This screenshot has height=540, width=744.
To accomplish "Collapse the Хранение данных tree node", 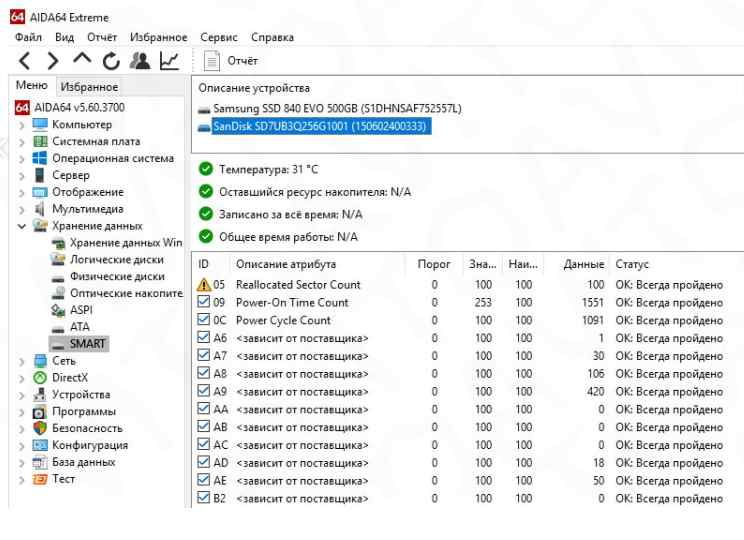I will point(22,226).
